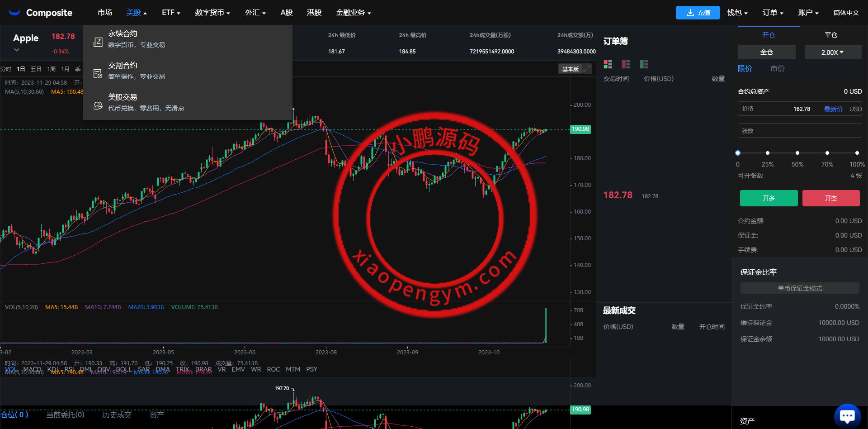
Task: Show sell-only order book view (red icon)
Action: tap(626, 64)
